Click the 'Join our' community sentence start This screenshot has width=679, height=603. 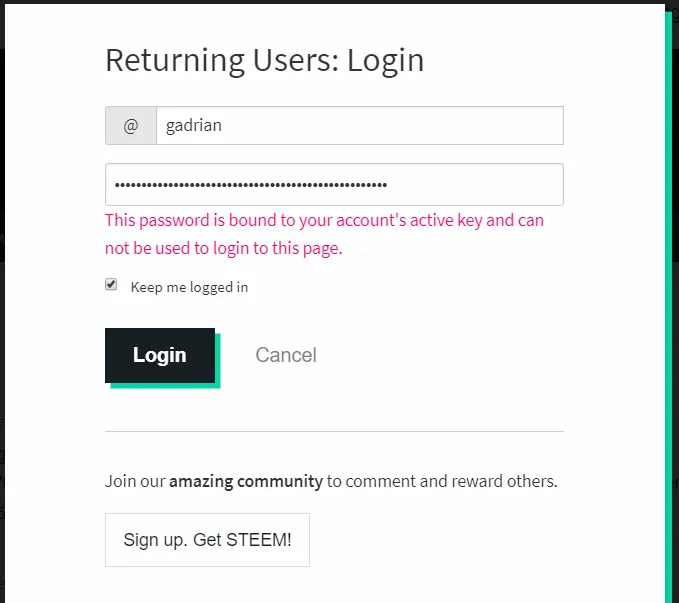[x=135, y=481]
